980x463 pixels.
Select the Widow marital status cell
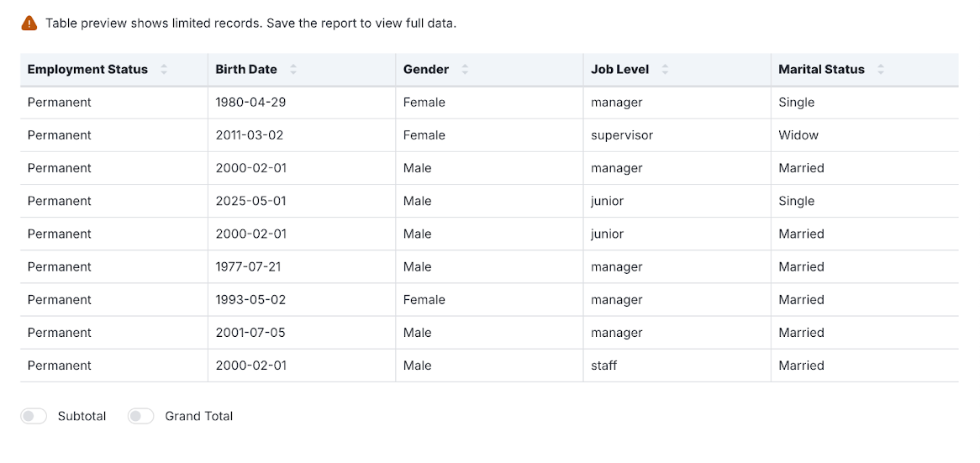coord(798,135)
